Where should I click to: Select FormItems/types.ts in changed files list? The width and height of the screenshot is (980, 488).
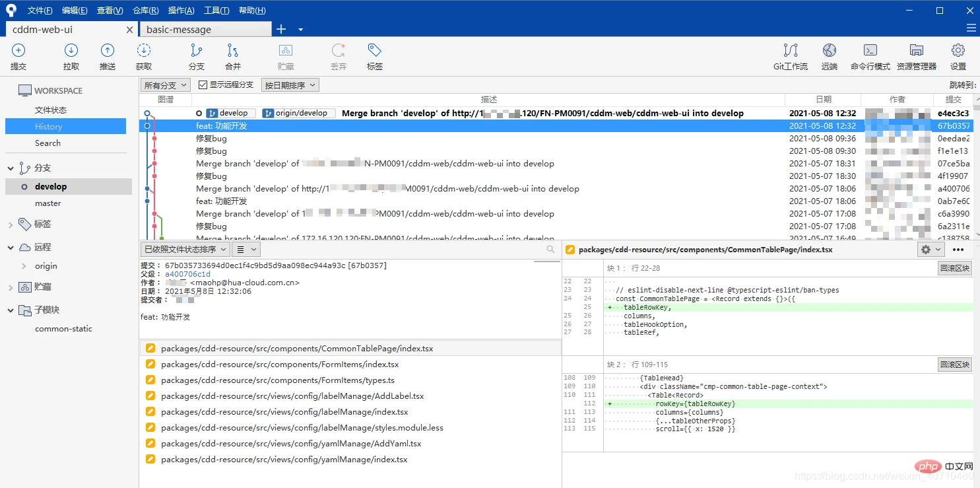[x=277, y=380]
